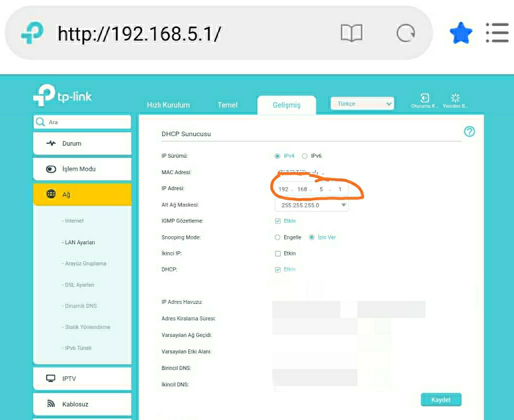Expand the Alt Ağ Maskesi dropdown
Image resolution: width=514 pixels, height=420 pixels.
[311, 205]
